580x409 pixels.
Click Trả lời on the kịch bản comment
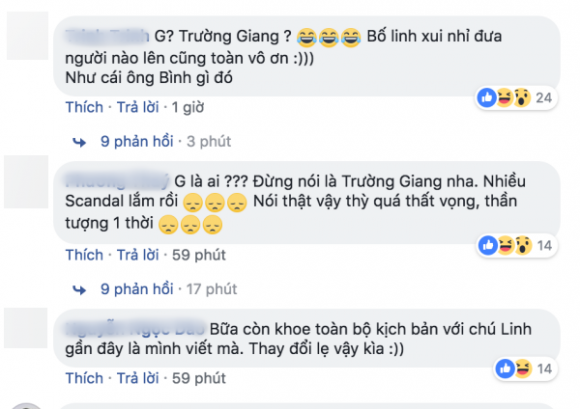point(138,378)
